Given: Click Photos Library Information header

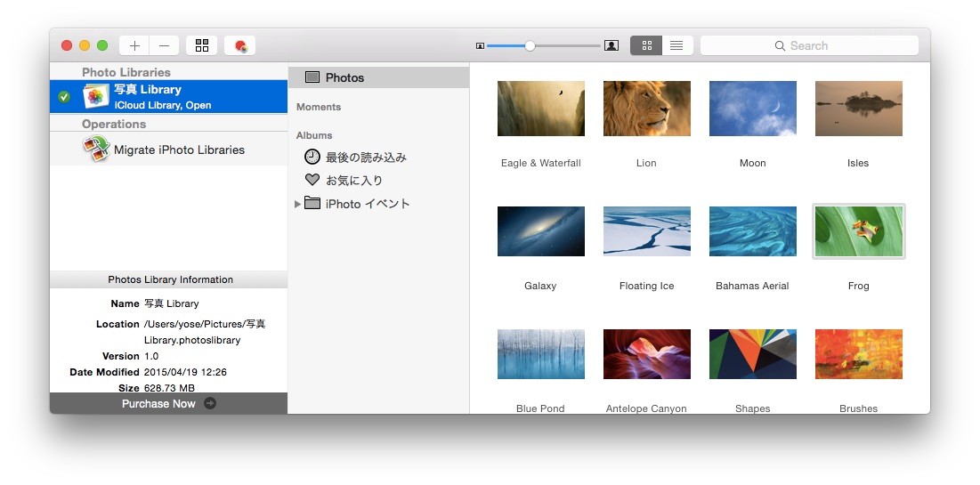Looking at the screenshot, I should [170, 279].
